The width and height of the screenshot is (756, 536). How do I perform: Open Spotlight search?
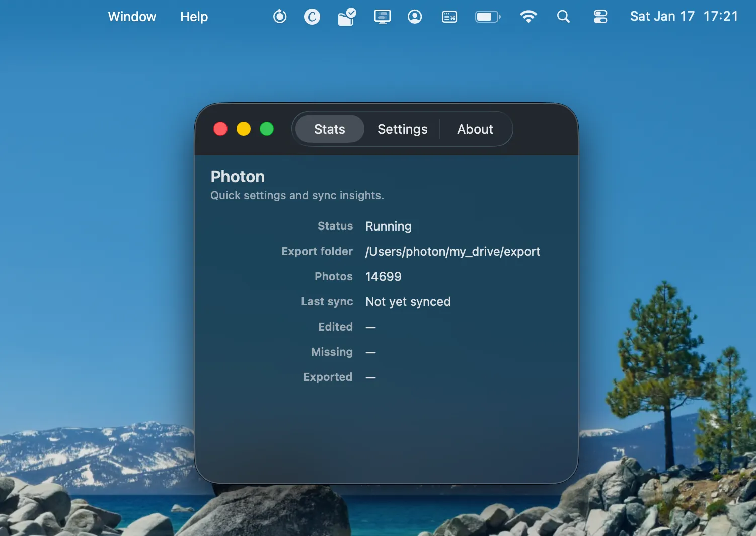click(x=563, y=17)
